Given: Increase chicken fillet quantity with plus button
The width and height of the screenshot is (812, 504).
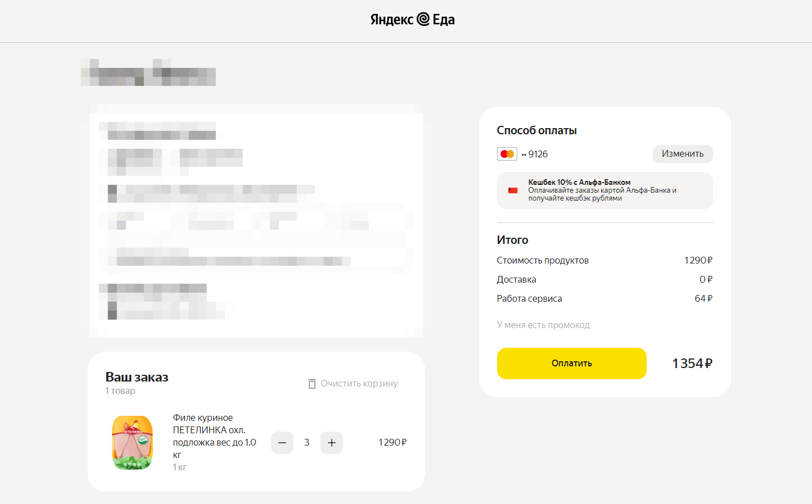Looking at the screenshot, I should [332, 443].
